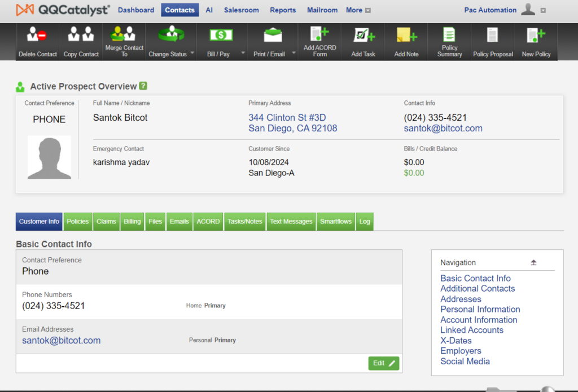578x392 pixels.
Task: Click the Delete Contact toolbar icon
Action: [38, 36]
